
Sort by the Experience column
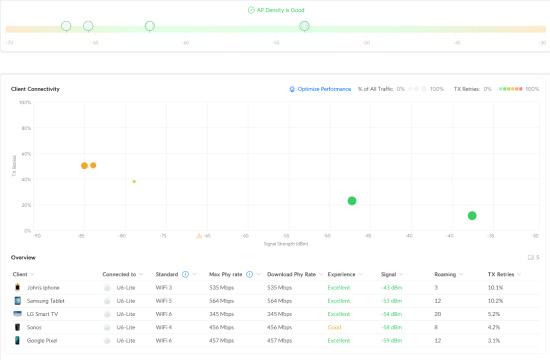coord(360,274)
